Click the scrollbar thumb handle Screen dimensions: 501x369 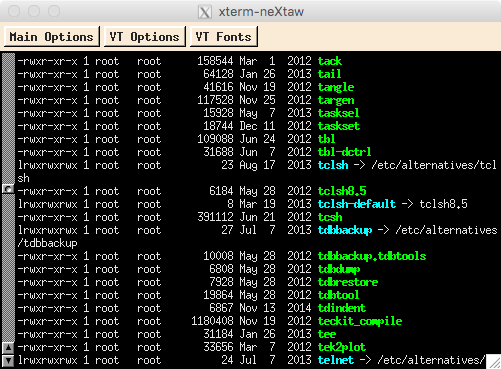8,189
